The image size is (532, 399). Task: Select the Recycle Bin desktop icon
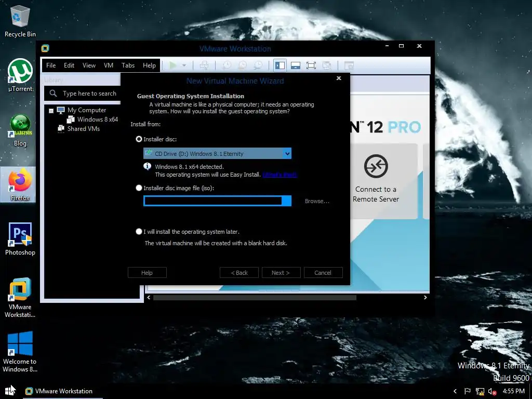[20, 21]
